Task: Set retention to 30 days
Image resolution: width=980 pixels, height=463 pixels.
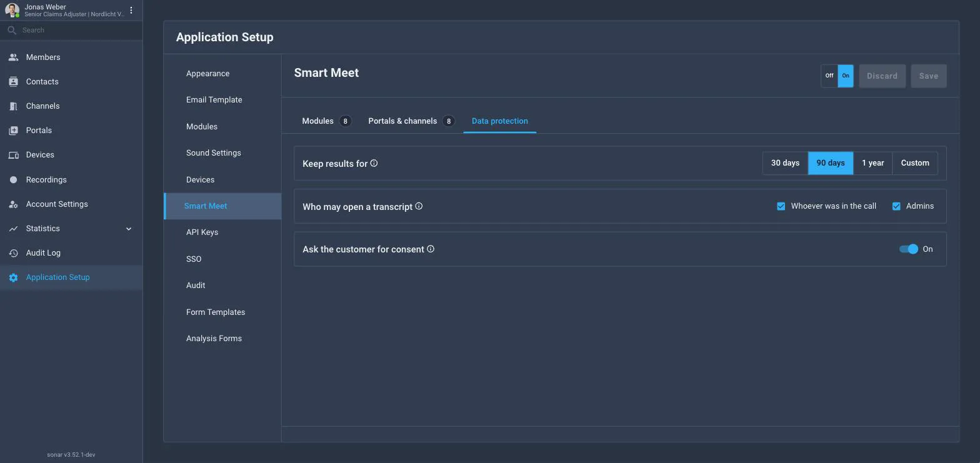Action: (785, 163)
